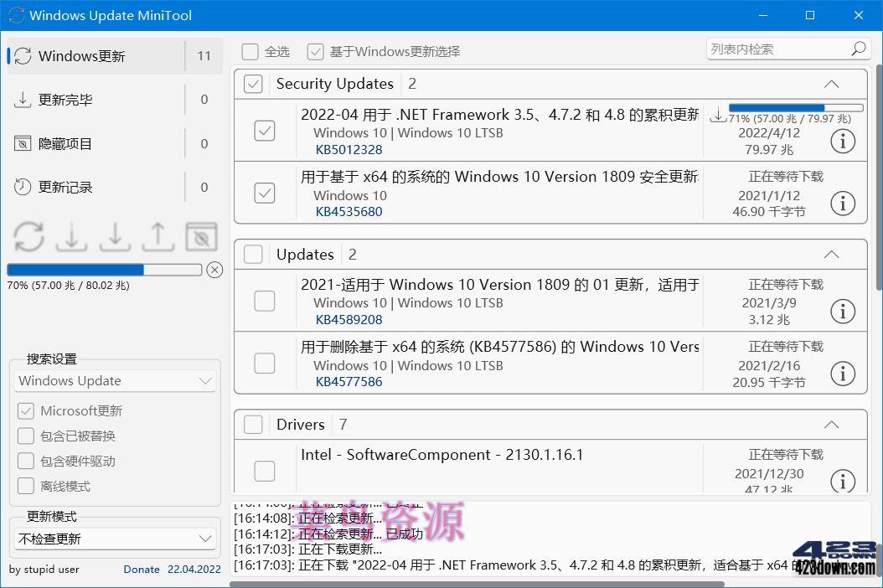The width and height of the screenshot is (883, 588).
Task: Click the Donate link at bottom
Action: [x=141, y=570]
